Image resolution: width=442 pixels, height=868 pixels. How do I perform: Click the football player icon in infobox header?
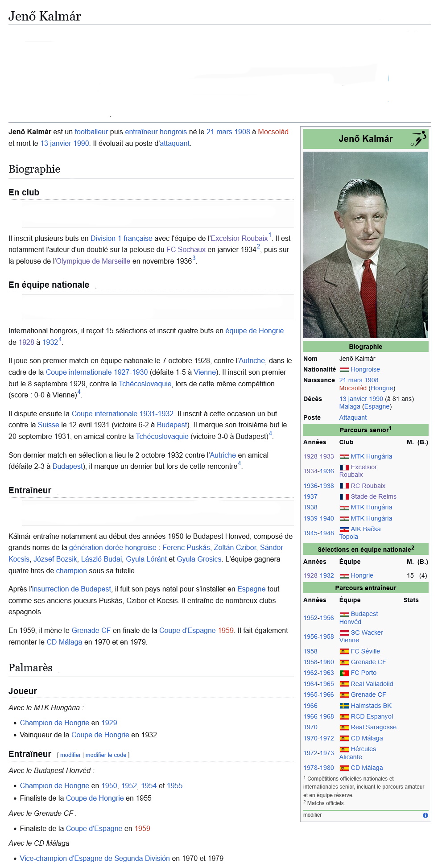(x=418, y=139)
